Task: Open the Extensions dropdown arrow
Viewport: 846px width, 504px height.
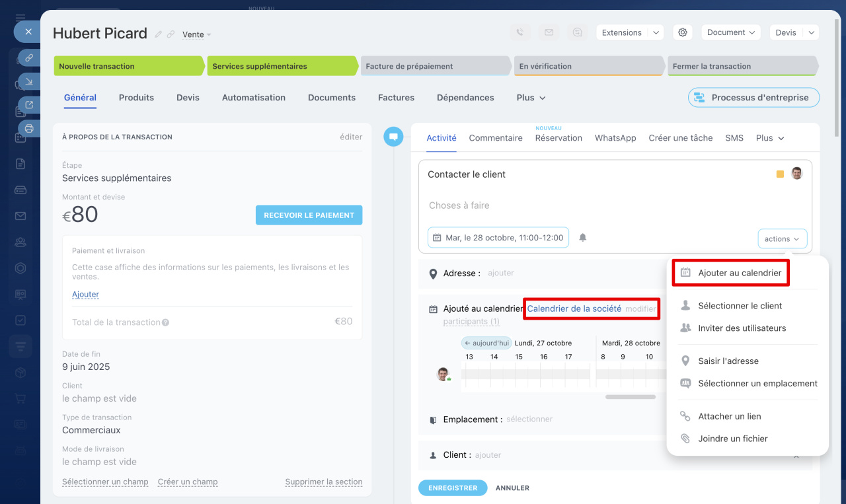Action: coord(655,32)
